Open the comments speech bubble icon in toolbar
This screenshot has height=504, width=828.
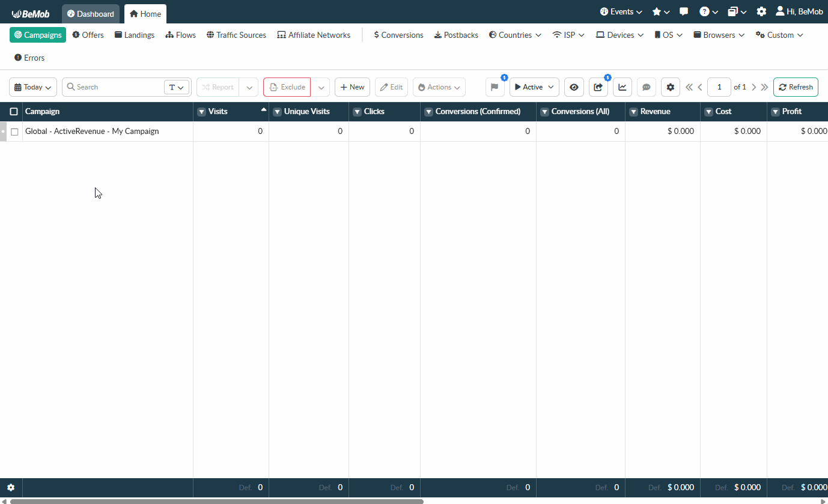click(647, 87)
